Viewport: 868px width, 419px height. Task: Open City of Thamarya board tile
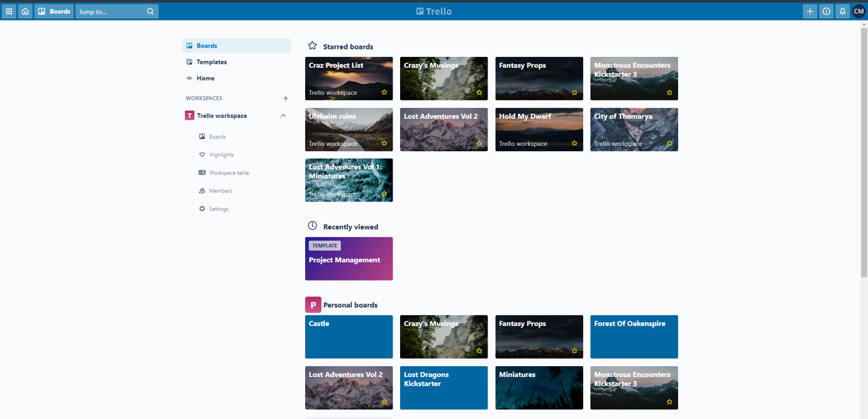coord(634,129)
